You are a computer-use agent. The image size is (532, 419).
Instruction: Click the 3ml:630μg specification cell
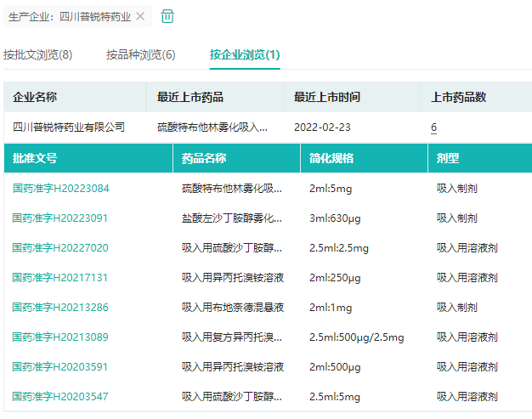335,218
